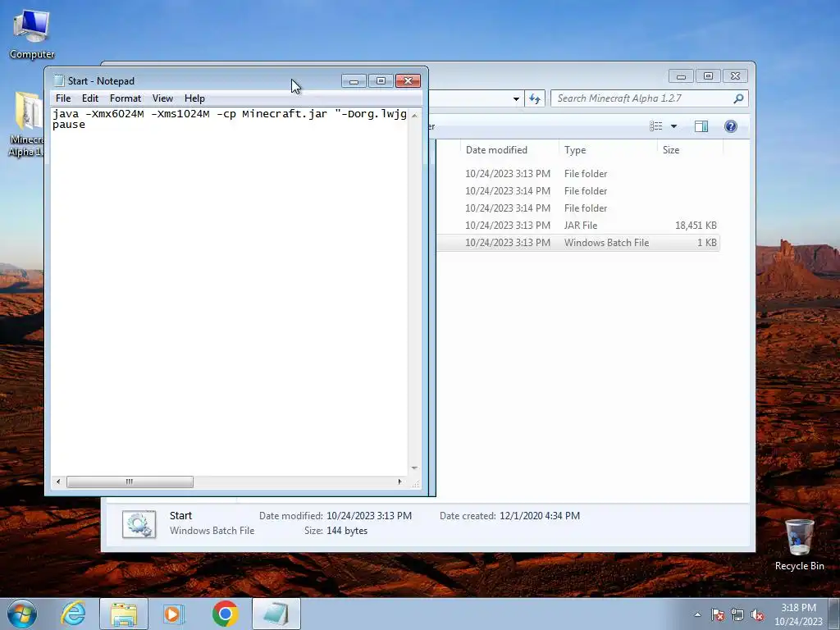Close the Start - Notepad window
840x630 pixels.
point(409,81)
